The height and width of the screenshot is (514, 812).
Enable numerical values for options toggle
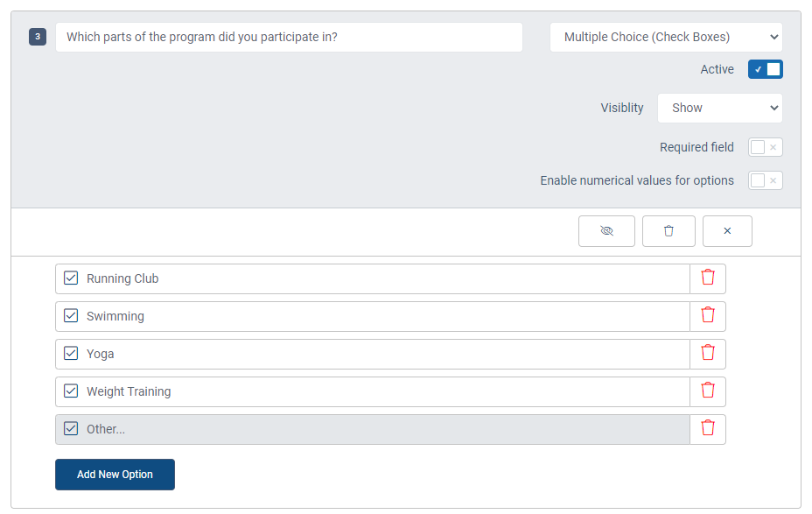(765, 180)
